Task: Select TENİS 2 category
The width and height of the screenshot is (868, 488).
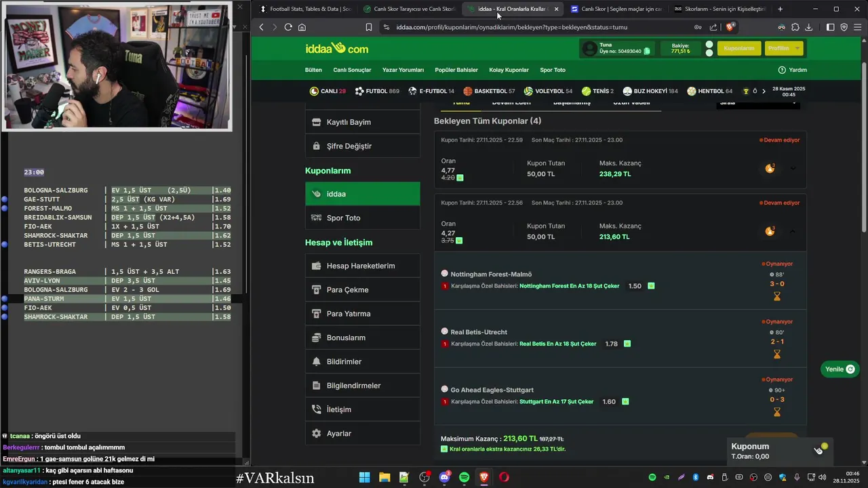Action: 597,91
